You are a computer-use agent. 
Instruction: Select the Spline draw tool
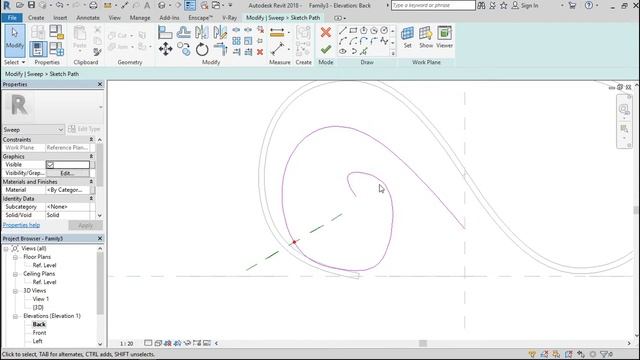[384, 41]
